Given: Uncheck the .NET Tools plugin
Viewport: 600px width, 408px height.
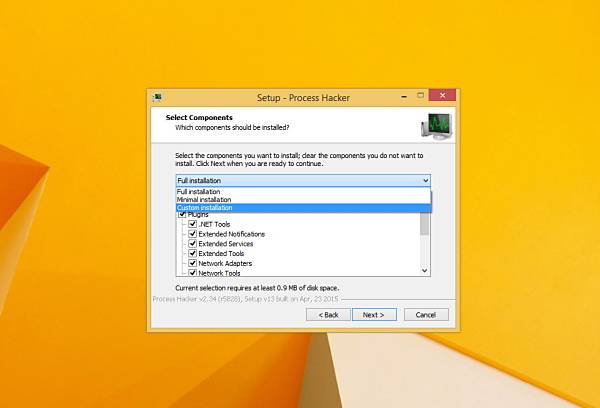Looking at the screenshot, I should click(x=192, y=224).
